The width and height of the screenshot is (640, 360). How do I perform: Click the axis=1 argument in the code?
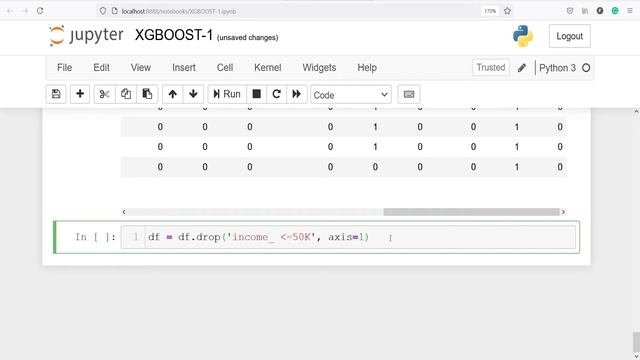[x=346, y=237]
